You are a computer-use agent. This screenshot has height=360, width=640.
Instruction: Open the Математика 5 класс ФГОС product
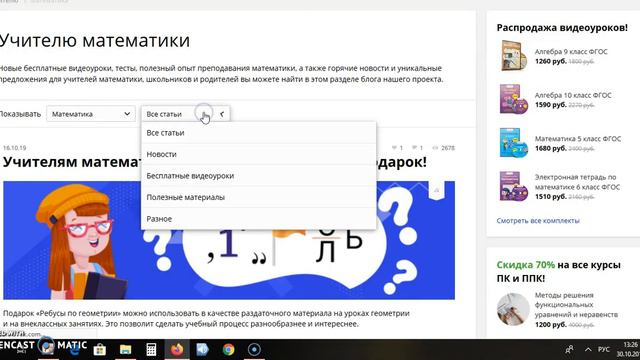tap(578, 139)
